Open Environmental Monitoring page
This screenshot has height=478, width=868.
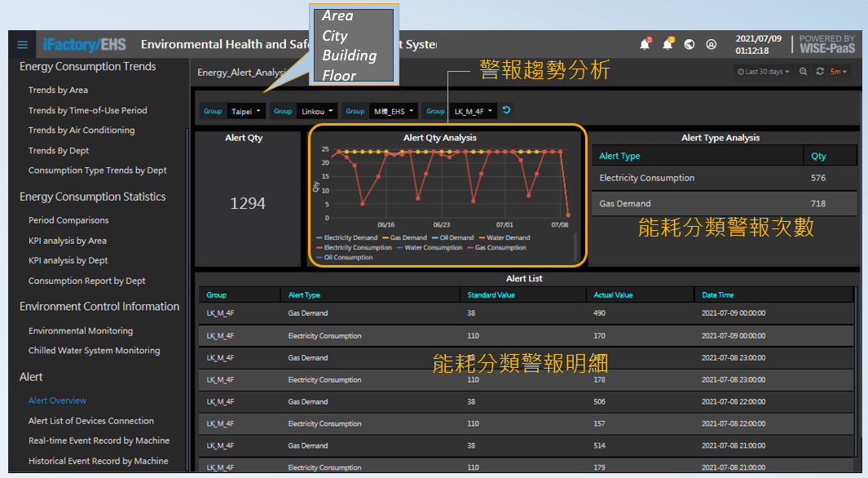[x=81, y=330]
